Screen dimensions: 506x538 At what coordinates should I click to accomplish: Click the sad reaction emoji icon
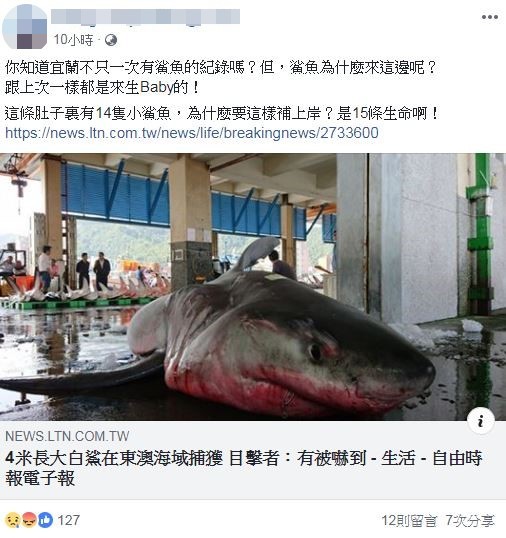[x=13, y=520]
